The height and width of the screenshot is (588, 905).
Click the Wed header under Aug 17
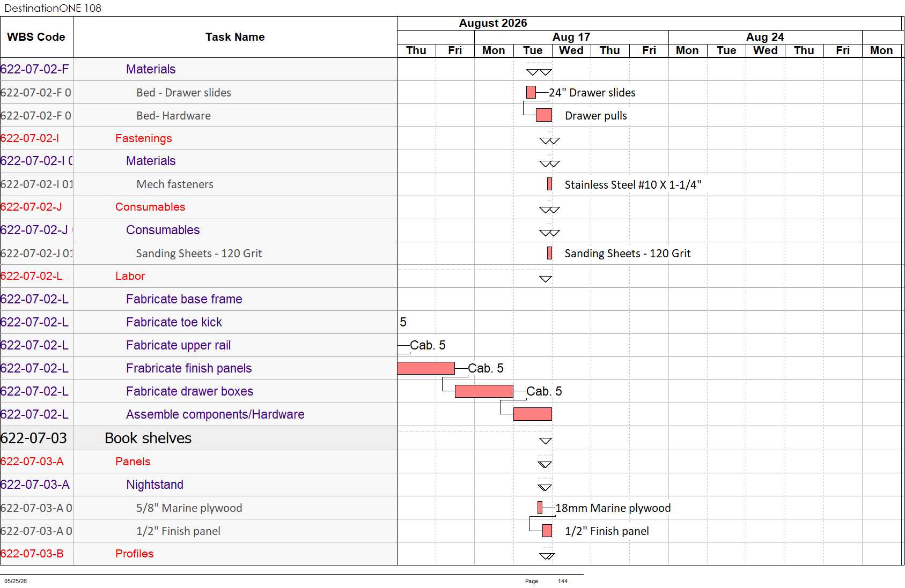tap(571, 50)
